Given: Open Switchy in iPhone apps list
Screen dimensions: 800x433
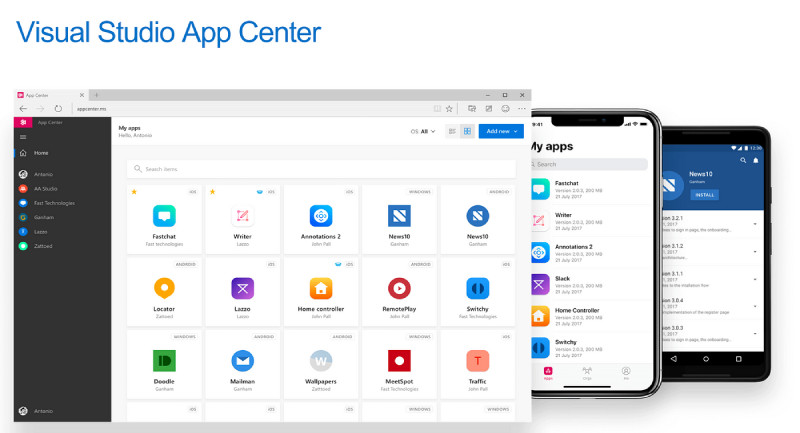Looking at the screenshot, I should click(591, 348).
